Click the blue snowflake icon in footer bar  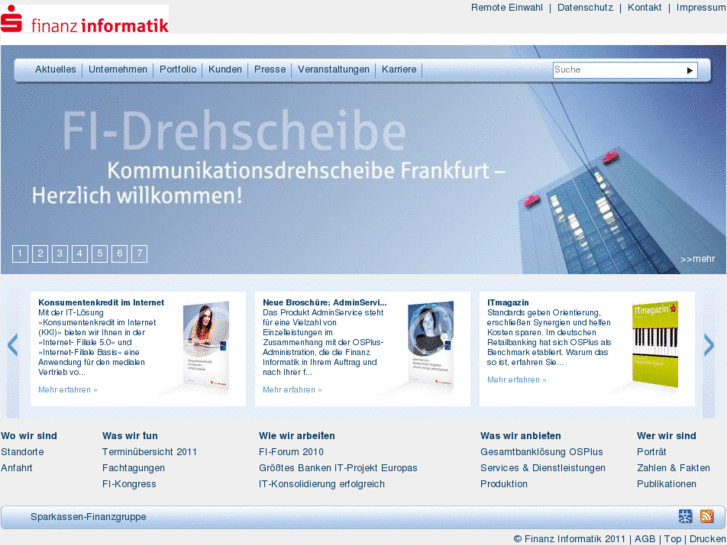tap(685, 516)
